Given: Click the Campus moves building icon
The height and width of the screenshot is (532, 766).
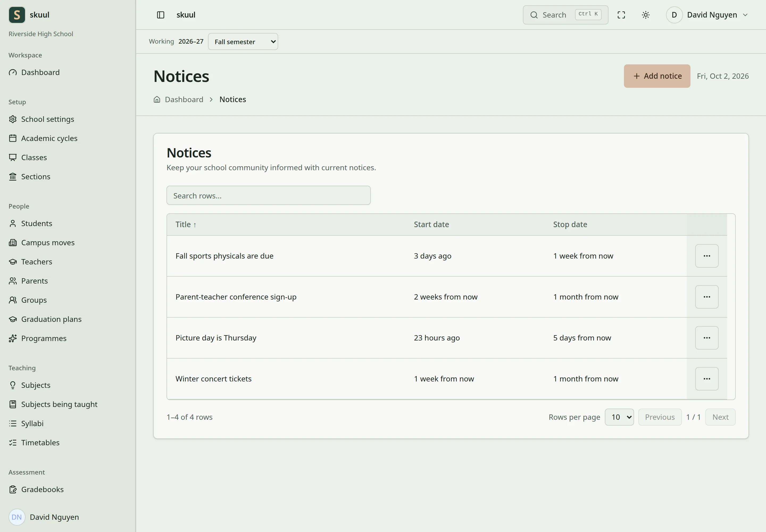Looking at the screenshot, I should [x=13, y=243].
